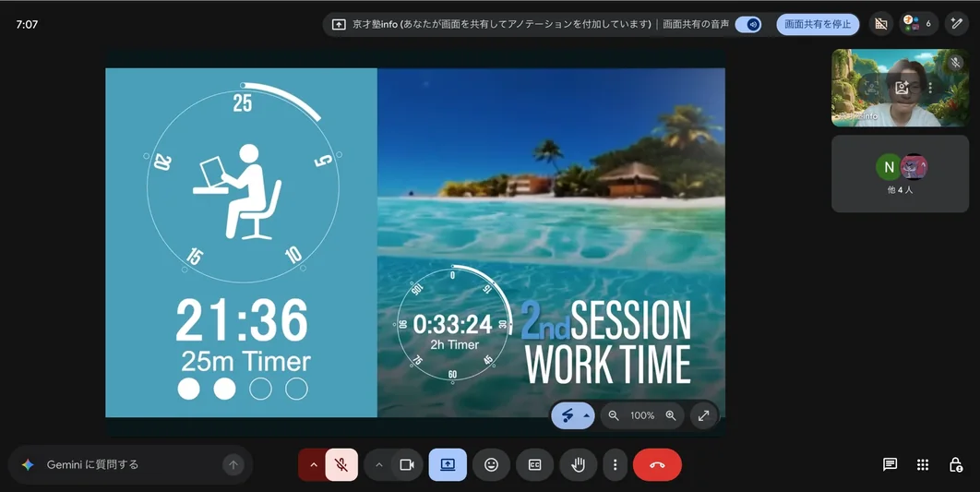Viewport: 980px width, 492px height.
Task: Click the face framing icon on self view
Action: click(x=871, y=88)
